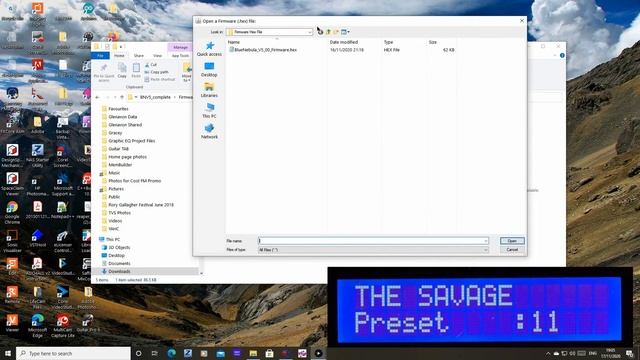Click the File name input field
Viewport: 640px width, 360px height.
pyautogui.click(x=371, y=241)
